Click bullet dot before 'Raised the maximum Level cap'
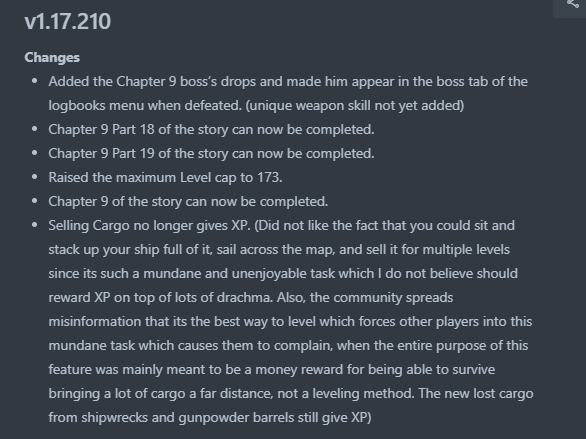 (35, 177)
